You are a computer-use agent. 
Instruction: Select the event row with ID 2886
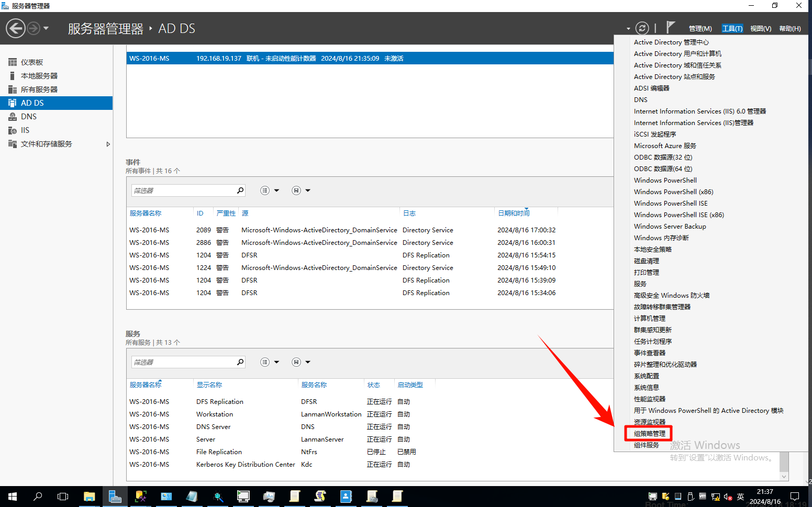tap(370, 243)
